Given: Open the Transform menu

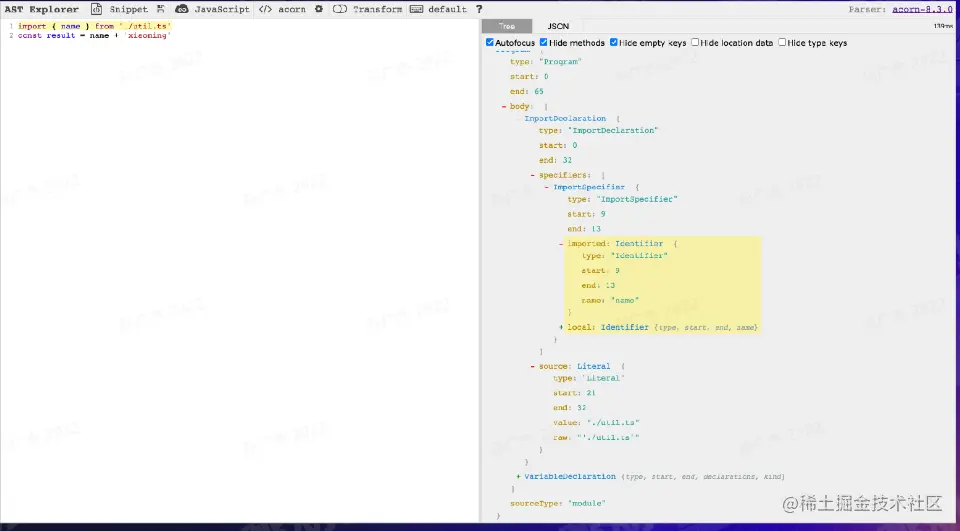Looking at the screenshot, I should [x=377, y=9].
